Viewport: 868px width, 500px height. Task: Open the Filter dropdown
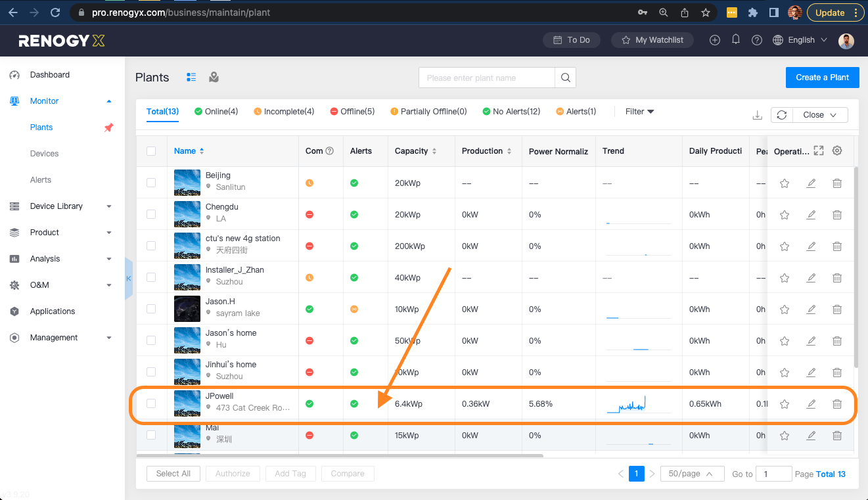click(639, 112)
